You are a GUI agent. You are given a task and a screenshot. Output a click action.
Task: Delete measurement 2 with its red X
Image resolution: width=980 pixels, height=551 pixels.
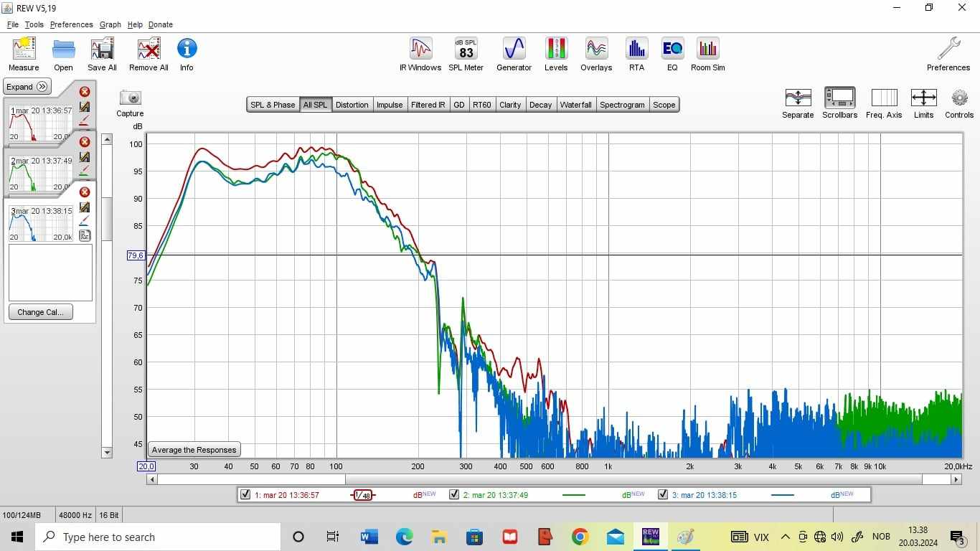pyautogui.click(x=85, y=142)
